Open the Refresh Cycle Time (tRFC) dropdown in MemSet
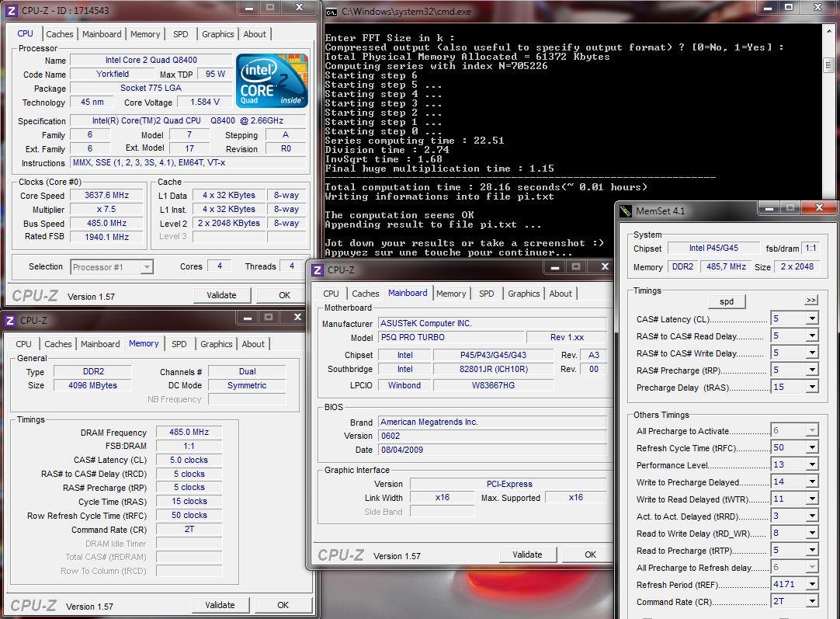Screen dimensions: 840x619 pos(812,447)
